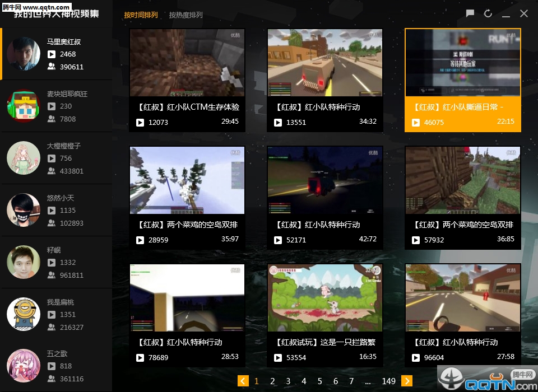Click avatar of 大橙橙橙子
Viewport: 538px width, 392px height.
pos(24,158)
